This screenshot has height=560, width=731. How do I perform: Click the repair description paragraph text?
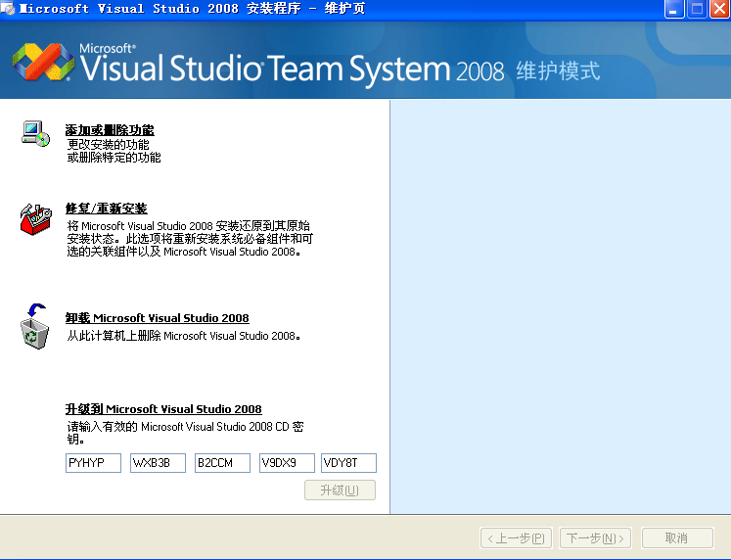[x=190, y=239]
